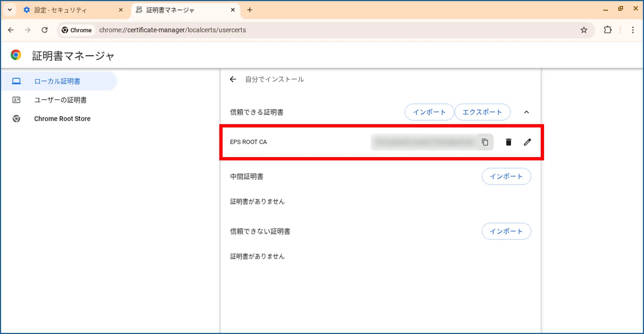Open Chrome Root Store in the sidebar
This screenshot has height=334, width=644.
62,119
